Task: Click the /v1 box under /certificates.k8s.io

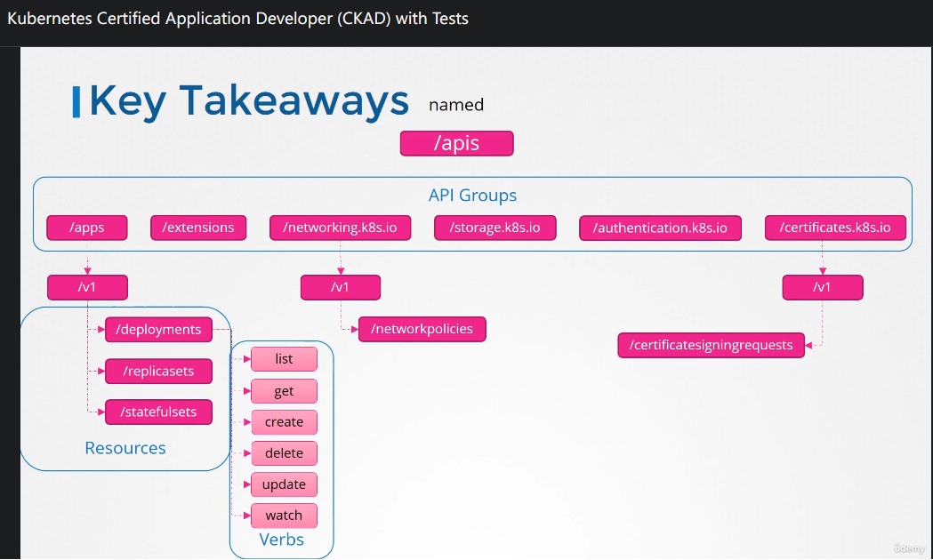Action: click(823, 287)
